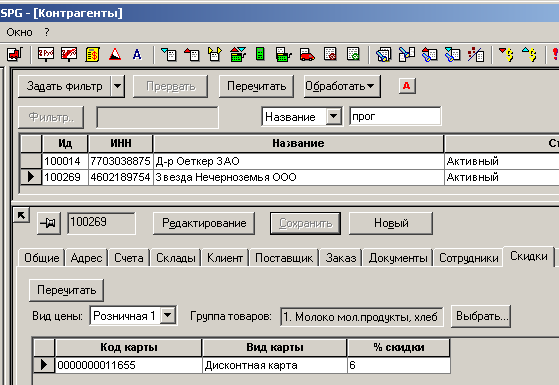Switch to the Документы tab

(x=398, y=258)
